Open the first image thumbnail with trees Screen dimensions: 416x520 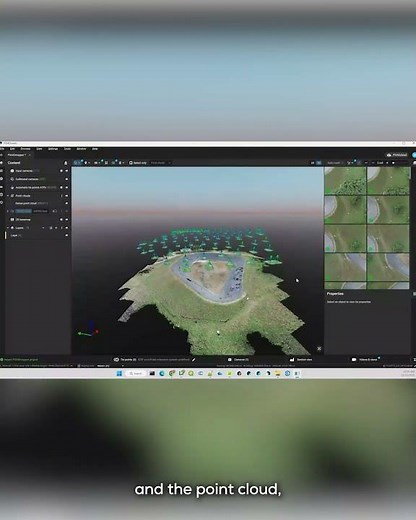tap(345, 180)
